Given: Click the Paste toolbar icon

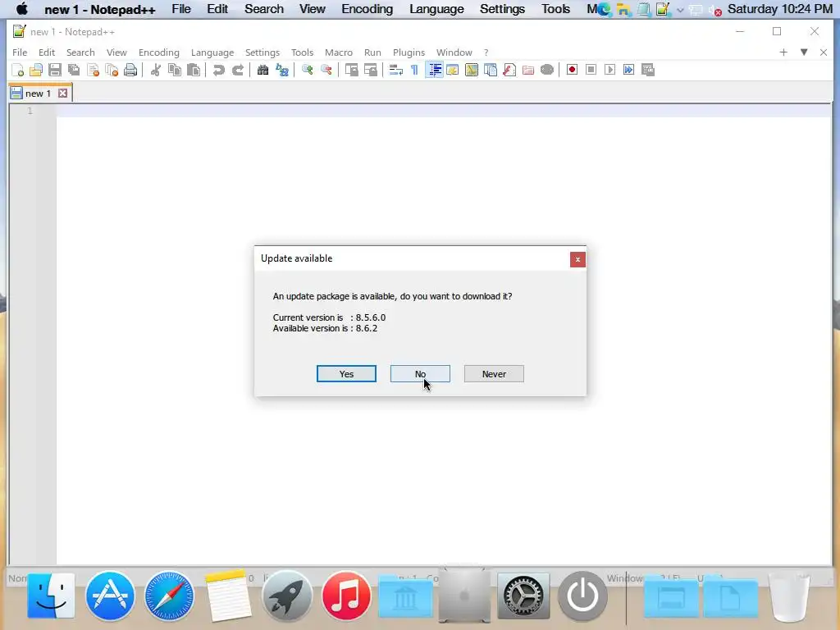Looking at the screenshot, I should tap(194, 70).
